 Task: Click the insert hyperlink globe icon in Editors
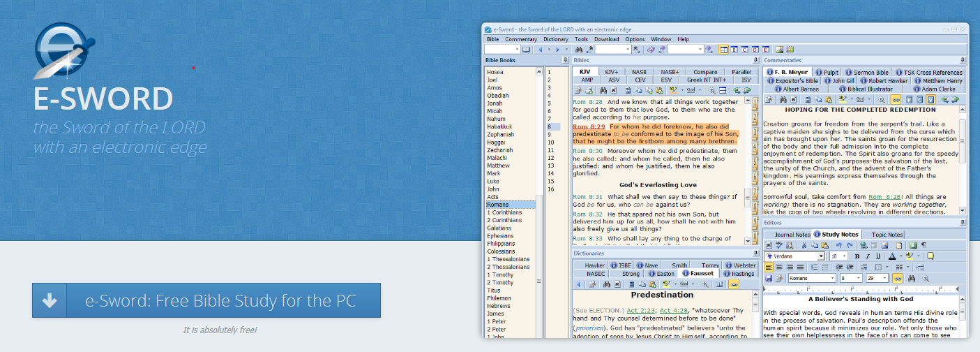(x=864, y=245)
